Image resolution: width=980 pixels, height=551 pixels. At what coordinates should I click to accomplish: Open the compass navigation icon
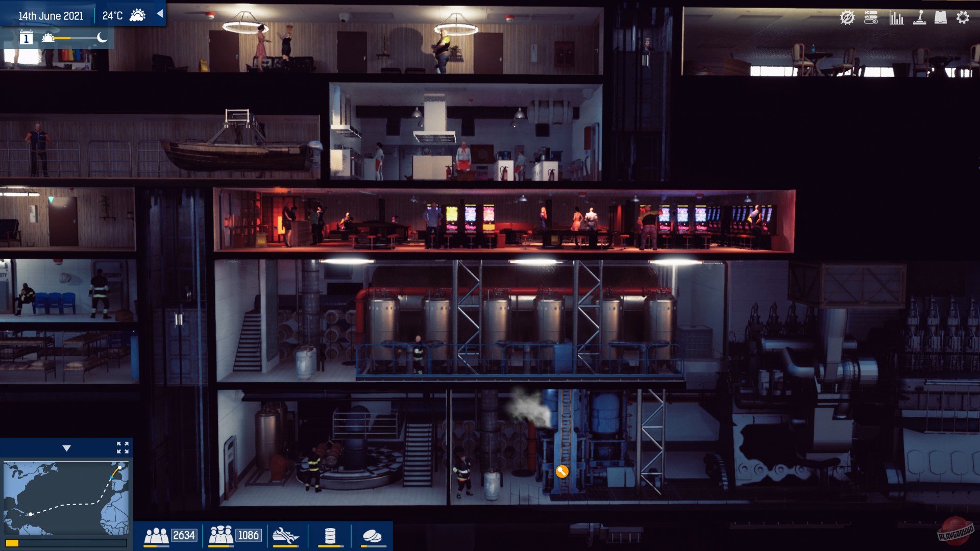click(847, 18)
